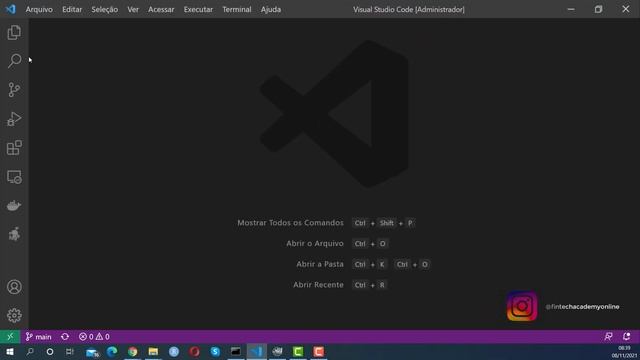Open Microsoft Edge from the taskbar
The image size is (640, 360).
pyautogui.click(x=112, y=351)
